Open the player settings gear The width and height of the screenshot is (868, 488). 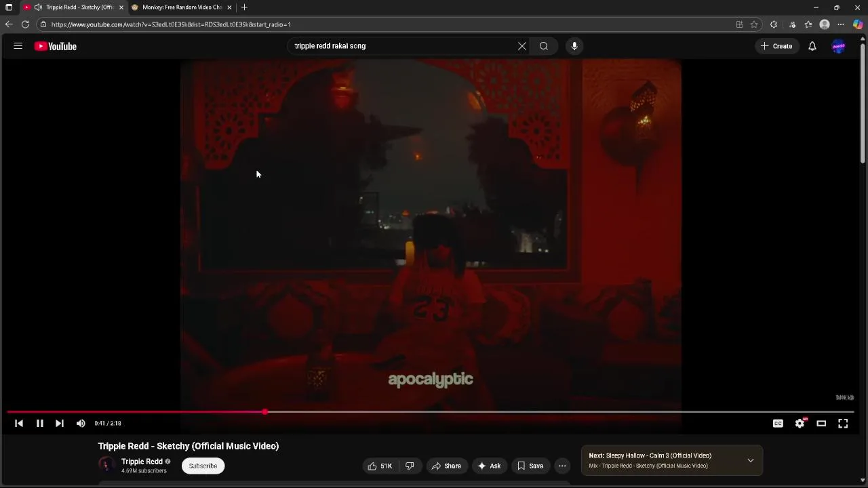(x=800, y=423)
